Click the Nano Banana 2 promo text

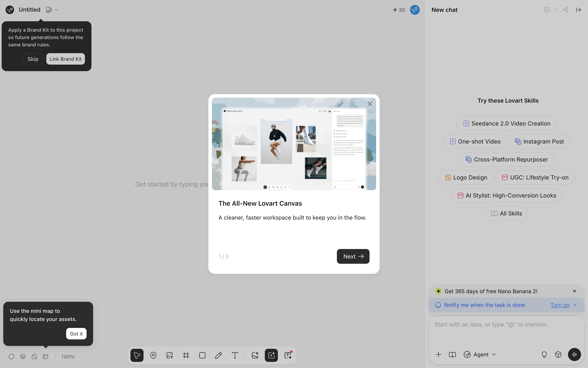coord(491,291)
